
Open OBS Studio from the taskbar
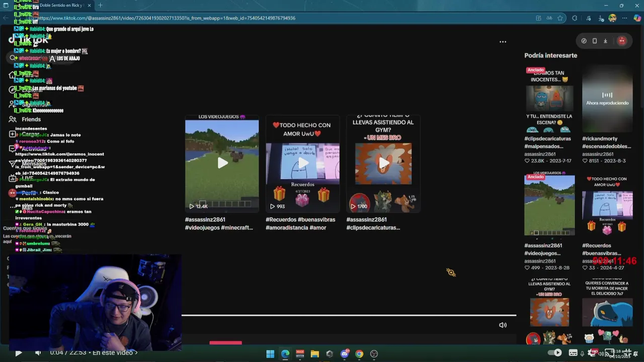point(374,354)
